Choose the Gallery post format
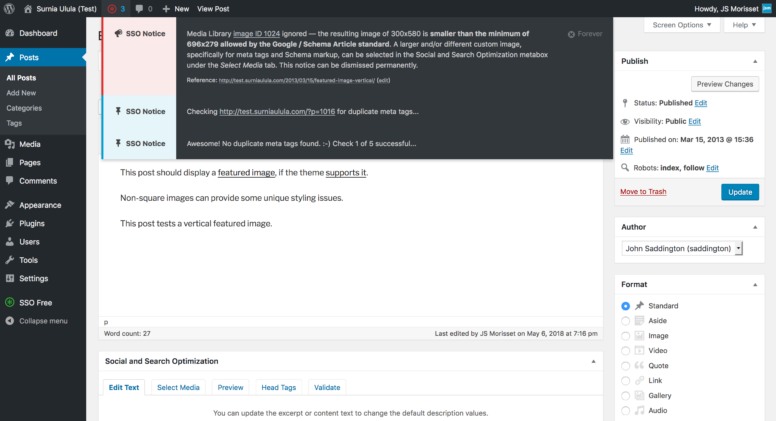Viewport: 776px width, 421px height. [626, 396]
